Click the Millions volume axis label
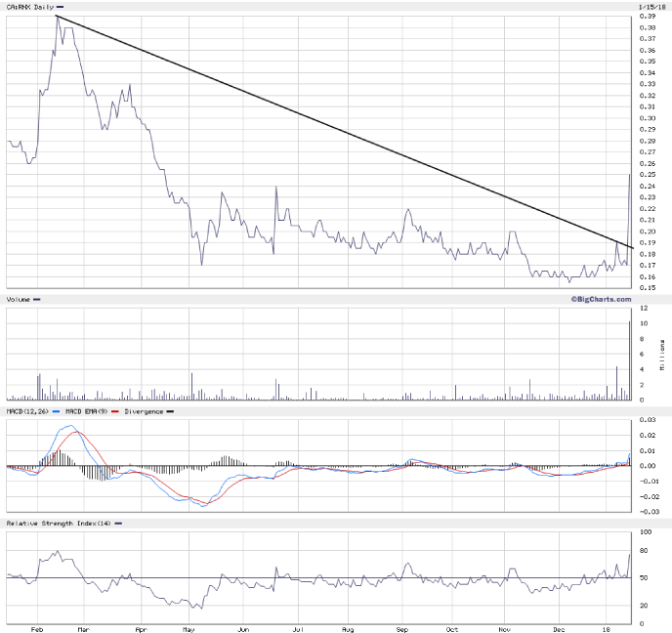 point(662,355)
